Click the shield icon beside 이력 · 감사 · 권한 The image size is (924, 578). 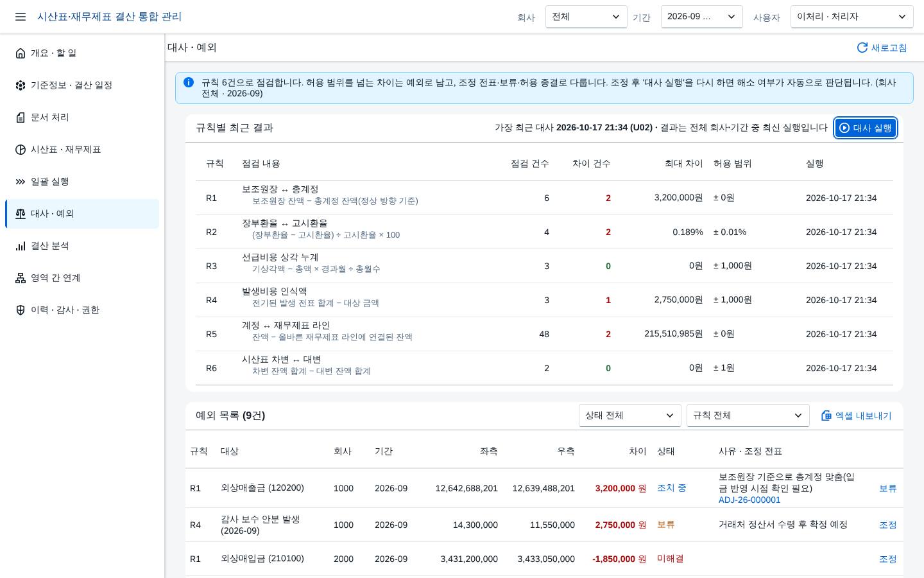(x=21, y=310)
